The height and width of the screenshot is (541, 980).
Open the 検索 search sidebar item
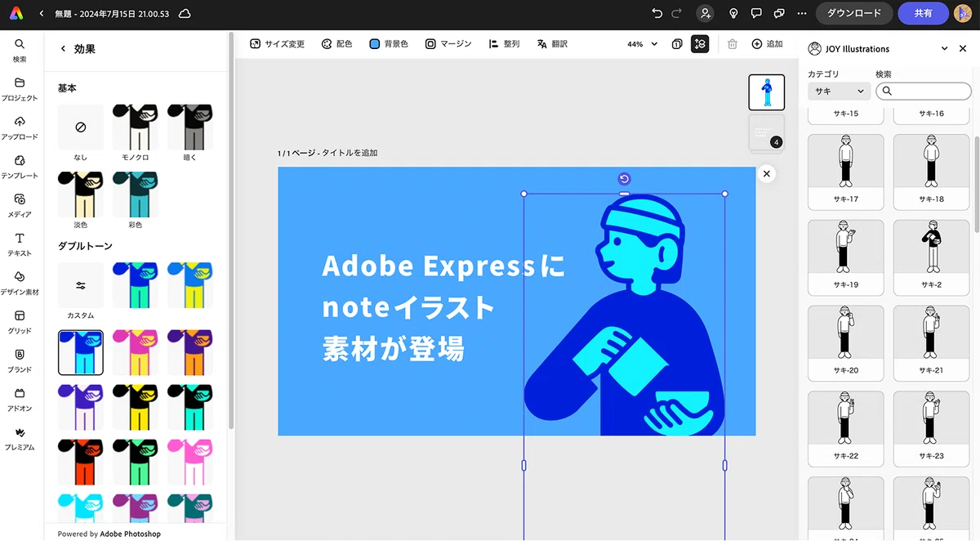point(20,50)
